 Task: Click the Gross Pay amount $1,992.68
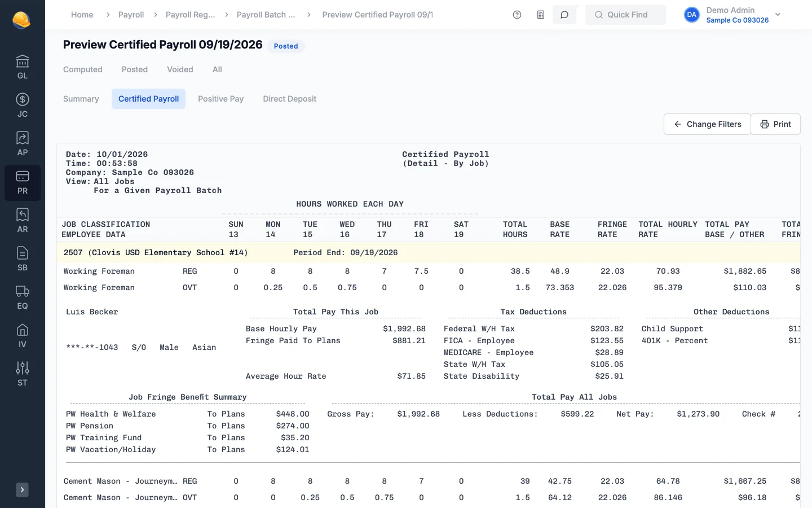[418, 414]
